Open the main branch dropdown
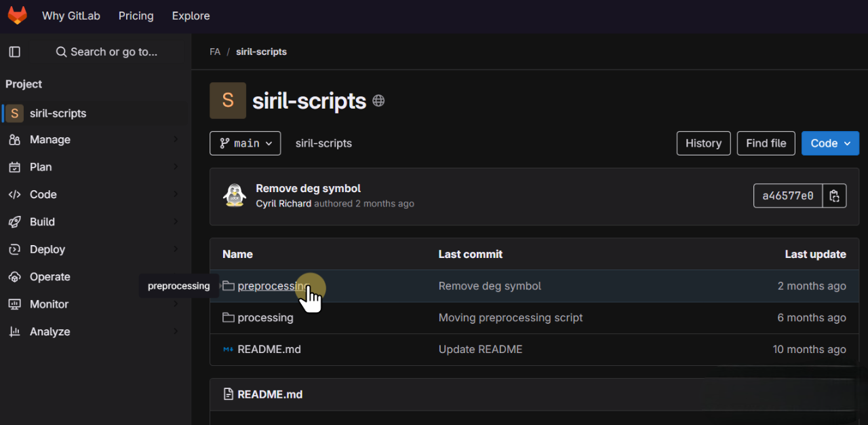 245,143
